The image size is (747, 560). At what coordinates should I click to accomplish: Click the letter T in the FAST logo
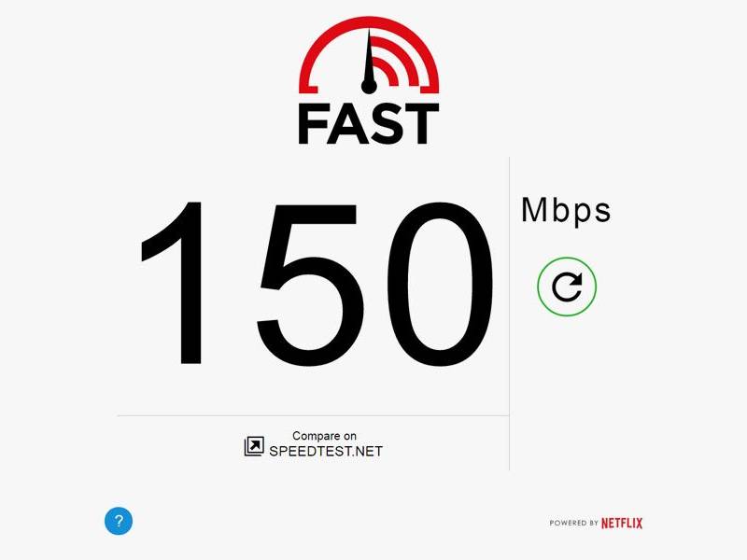pos(419,125)
